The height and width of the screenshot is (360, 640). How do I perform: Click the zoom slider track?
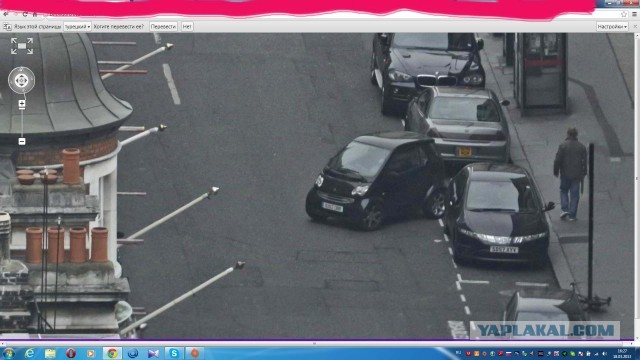point(22,123)
